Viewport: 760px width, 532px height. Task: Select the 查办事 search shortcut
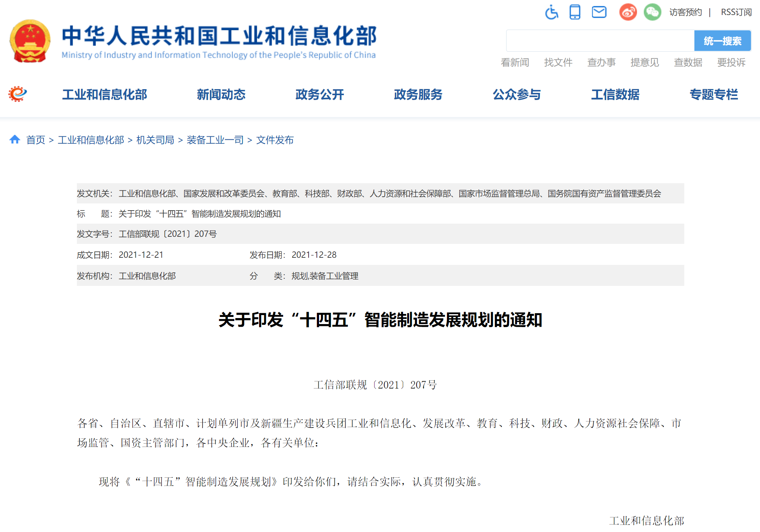pos(601,62)
